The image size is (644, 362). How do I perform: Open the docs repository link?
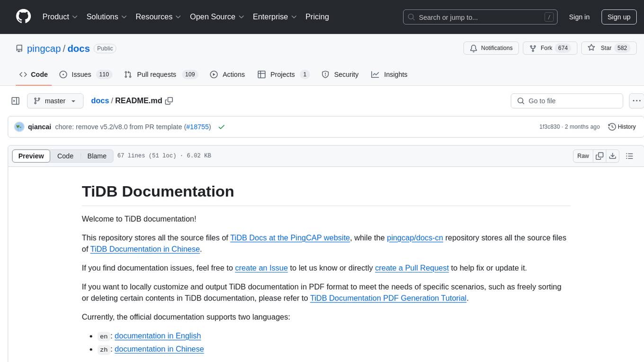[79, 48]
